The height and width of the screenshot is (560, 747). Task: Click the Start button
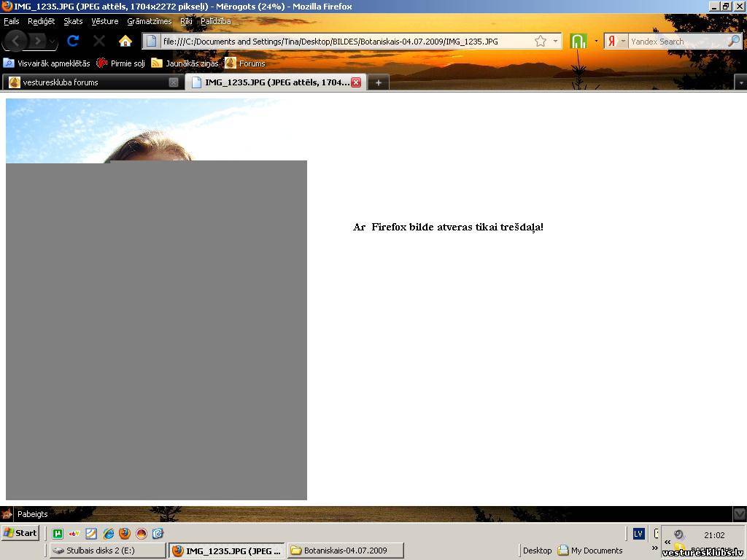pos(20,533)
